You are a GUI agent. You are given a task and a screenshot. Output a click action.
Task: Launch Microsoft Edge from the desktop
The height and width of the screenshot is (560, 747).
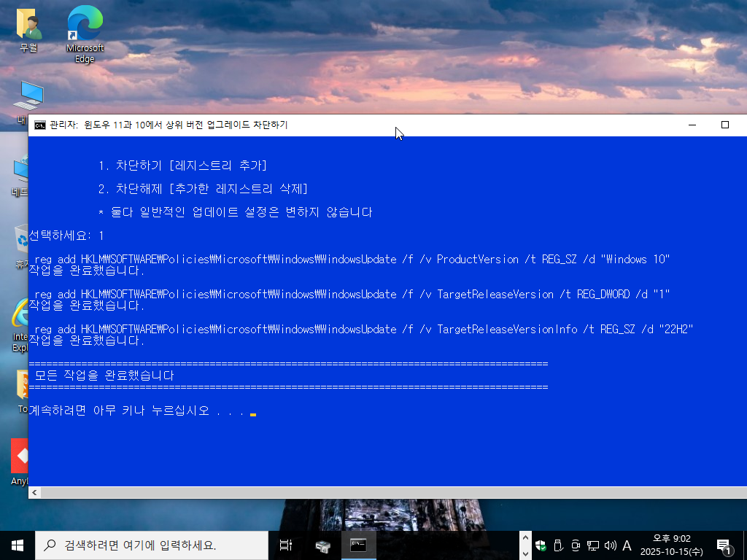[x=85, y=34]
